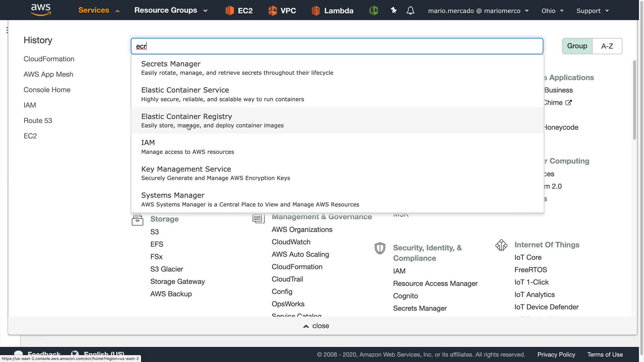This screenshot has width=644, height=362.
Task: Open the Lambda shortcut icon
Action: point(316,11)
